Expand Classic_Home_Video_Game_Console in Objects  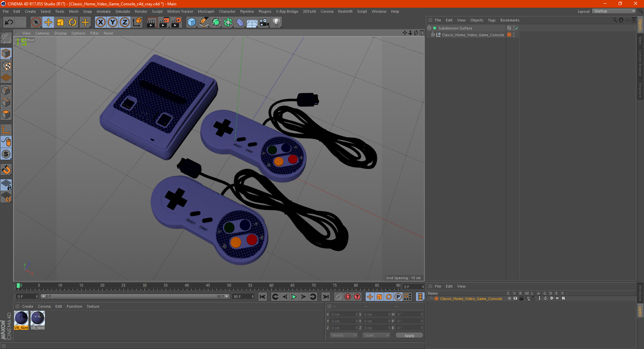[433, 35]
